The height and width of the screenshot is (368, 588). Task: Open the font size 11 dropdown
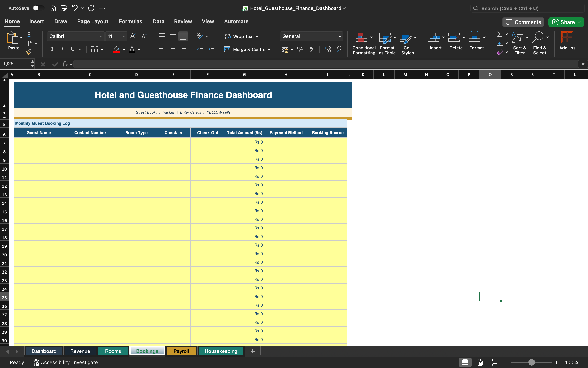click(124, 37)
